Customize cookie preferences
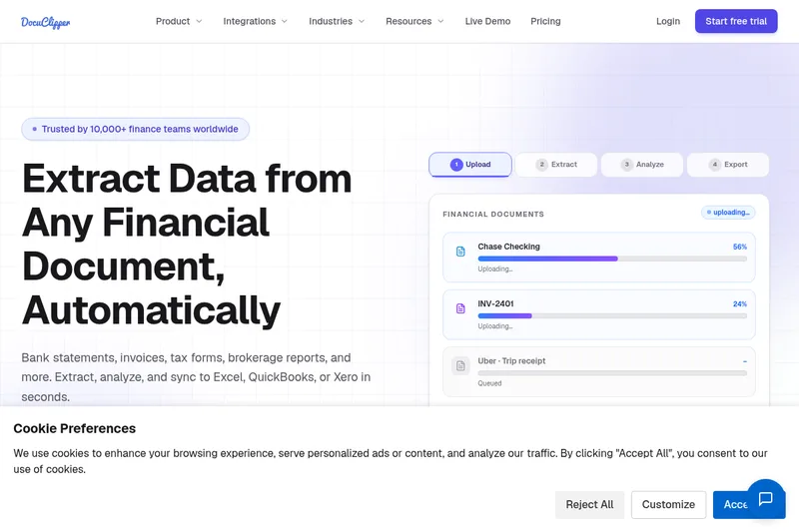The width and height of the screenshot is (799, 532). [x=668, y=504]
